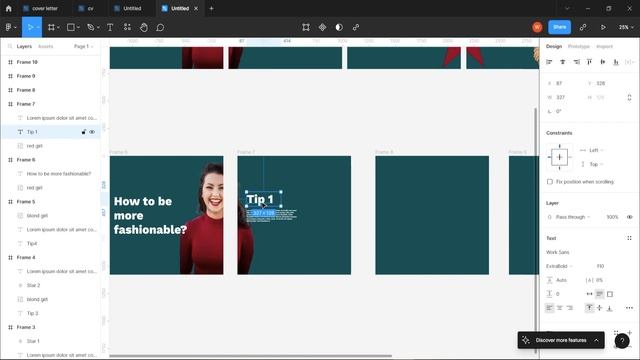Align horizontal centers in Design panel
The height and width of the screenshot is (360, 640).
(x=563, y=62)
